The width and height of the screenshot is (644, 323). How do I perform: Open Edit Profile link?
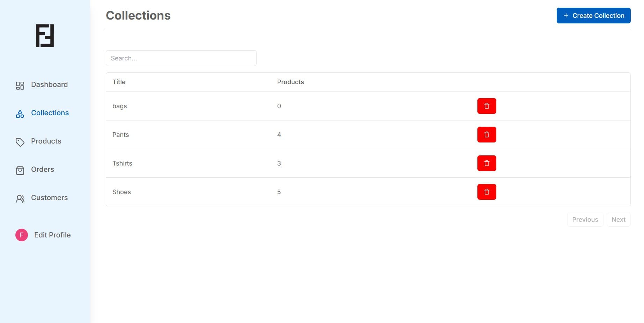pos(52,235)
